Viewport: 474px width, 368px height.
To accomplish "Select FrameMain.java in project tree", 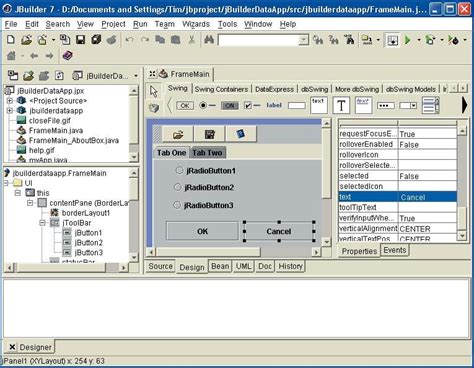I will (x=56, y=130).
